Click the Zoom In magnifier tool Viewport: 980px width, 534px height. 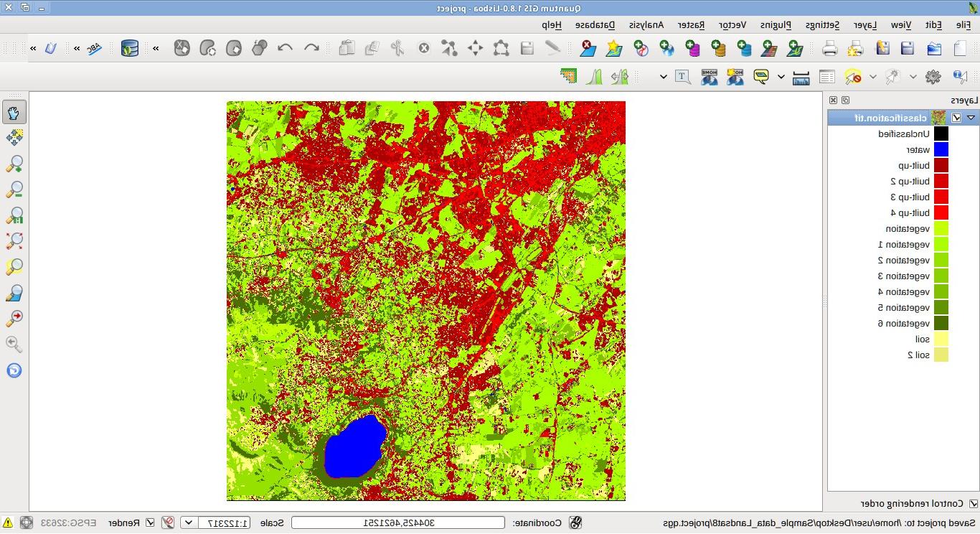[x=14, y=164]
